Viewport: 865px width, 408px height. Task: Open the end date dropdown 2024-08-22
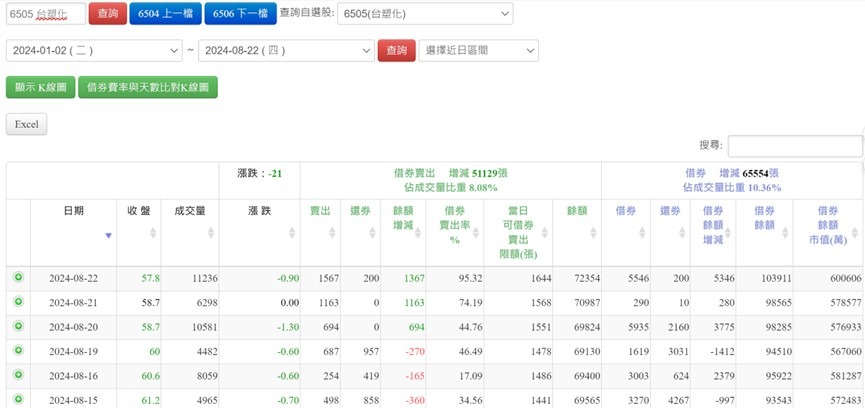coord(286,50)
